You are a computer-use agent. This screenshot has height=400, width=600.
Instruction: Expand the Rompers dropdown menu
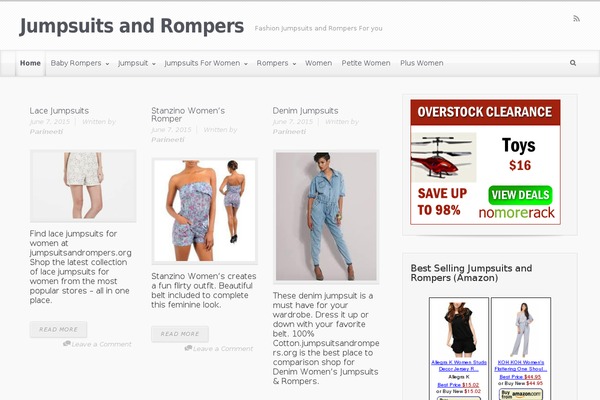(x=276, y=63)
